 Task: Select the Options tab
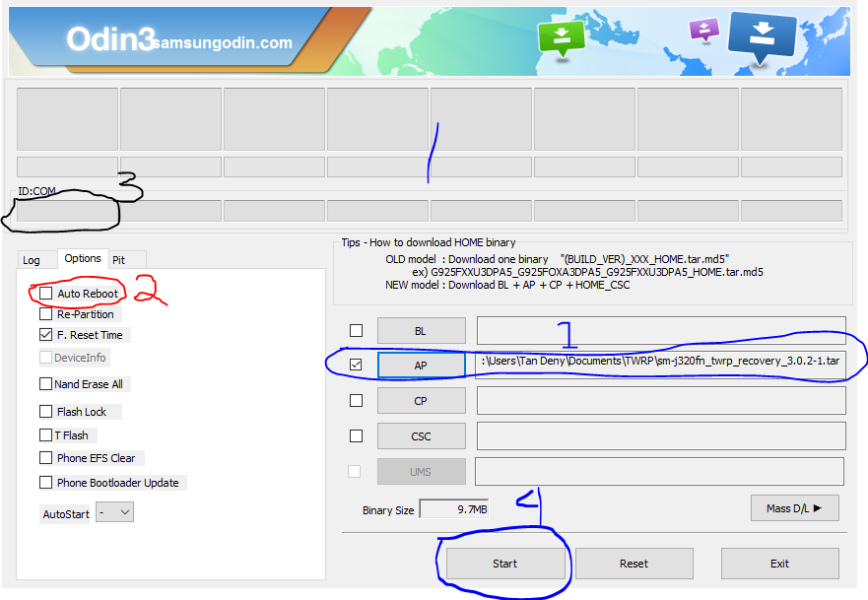click(x=83, y=258)
